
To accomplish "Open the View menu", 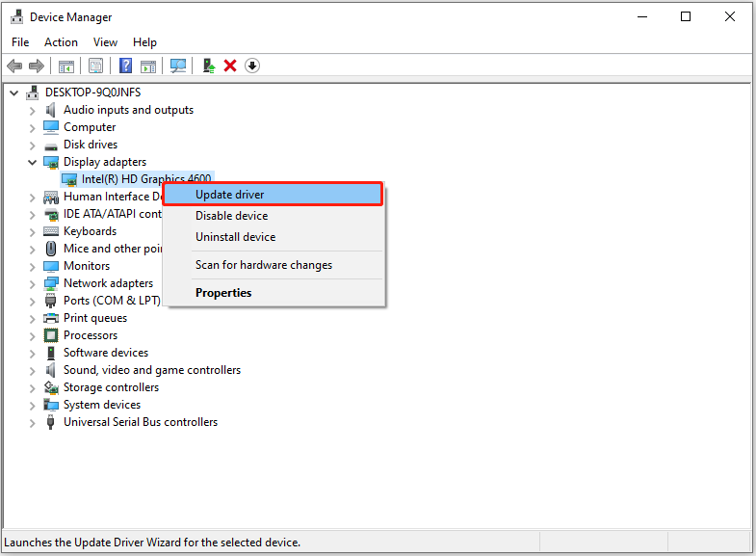I will (105, 42).
